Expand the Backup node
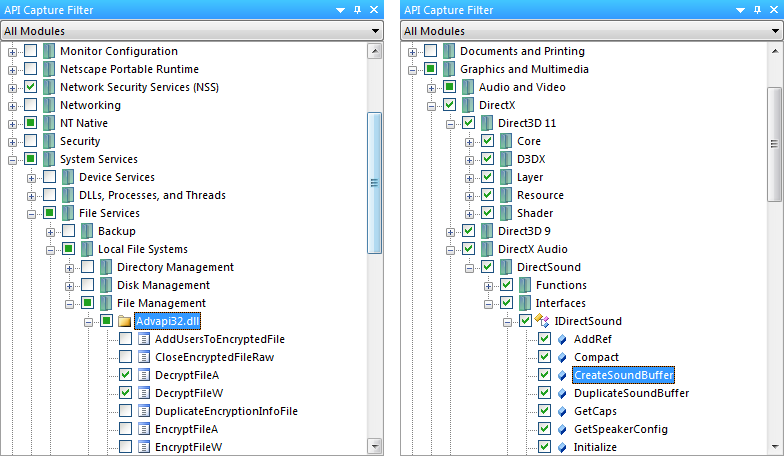The image size is (784, 456). (50, 232)
